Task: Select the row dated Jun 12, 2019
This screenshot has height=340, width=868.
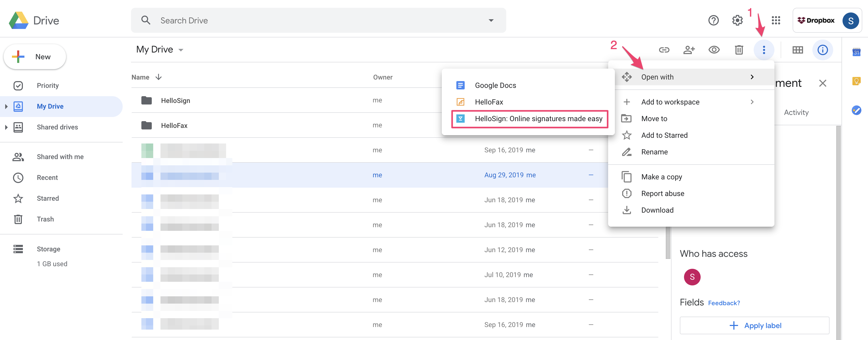Action: click(394, 250)
